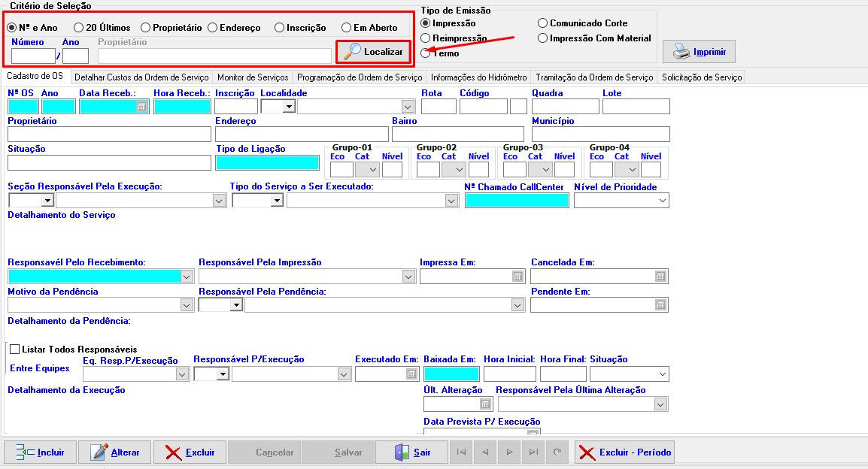
Task: Open calendar icon in Data Receb. field
Action: (x=141, y=107)
